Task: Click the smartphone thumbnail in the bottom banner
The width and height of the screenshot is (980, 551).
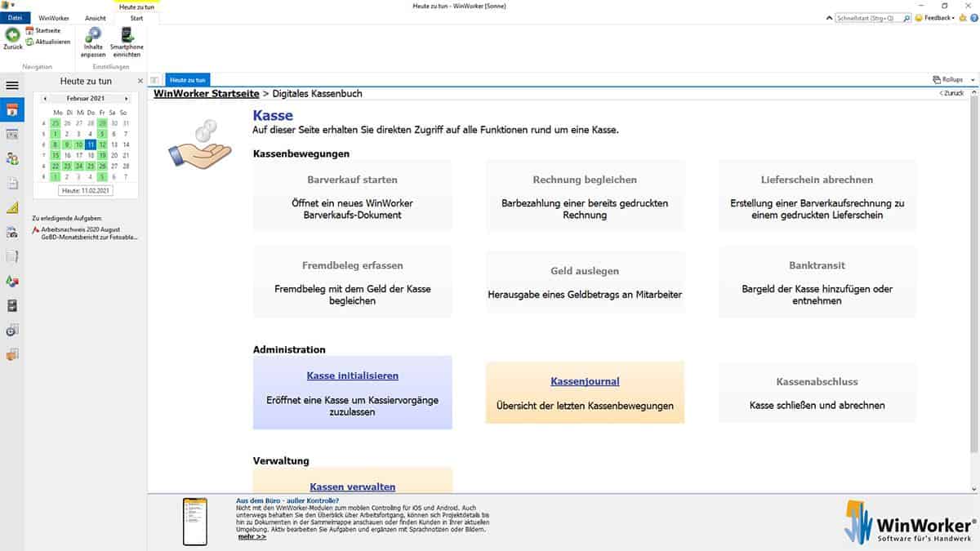Action: click(x=194, y=522)
